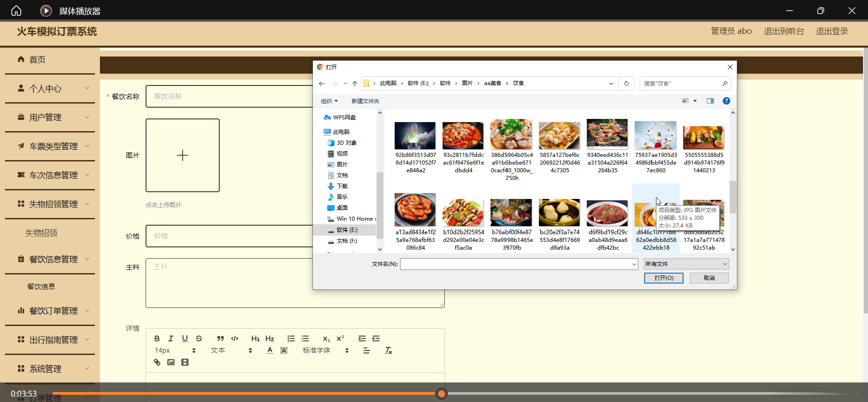Apply Heading 1 style
Viewport: 868px width, 402px height.
click(255, 339)
